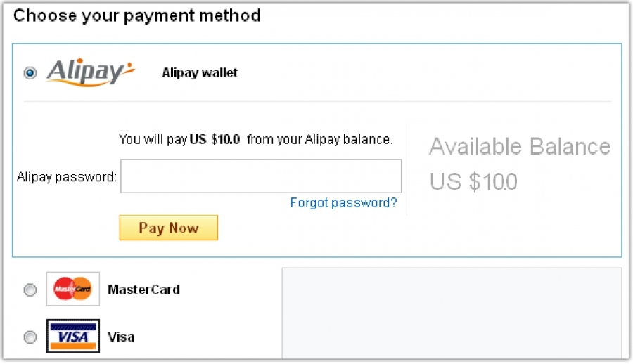This screenshot has width=633, height=364.
Task: Select the Alipay wallet radio button
Action: point(30,73)
